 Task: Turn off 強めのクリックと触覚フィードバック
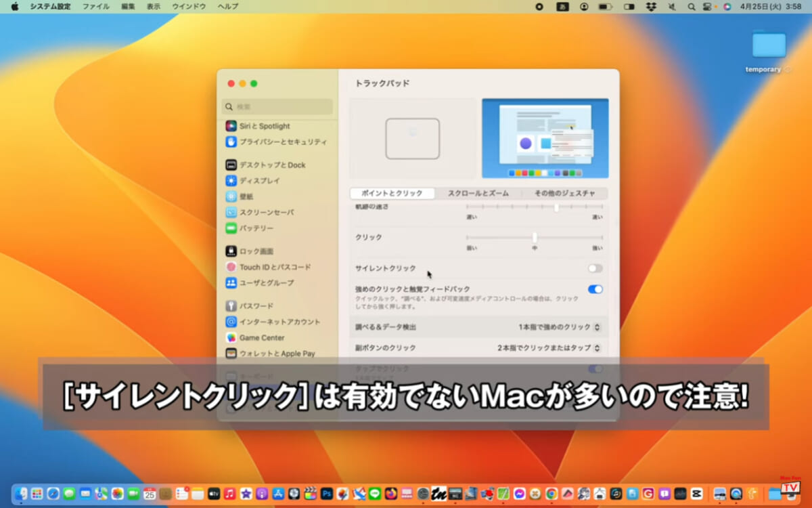(x=595, y=289)
